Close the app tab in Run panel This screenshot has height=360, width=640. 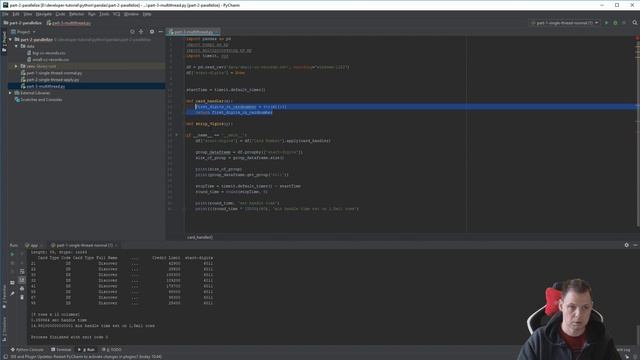coord(42,245)
